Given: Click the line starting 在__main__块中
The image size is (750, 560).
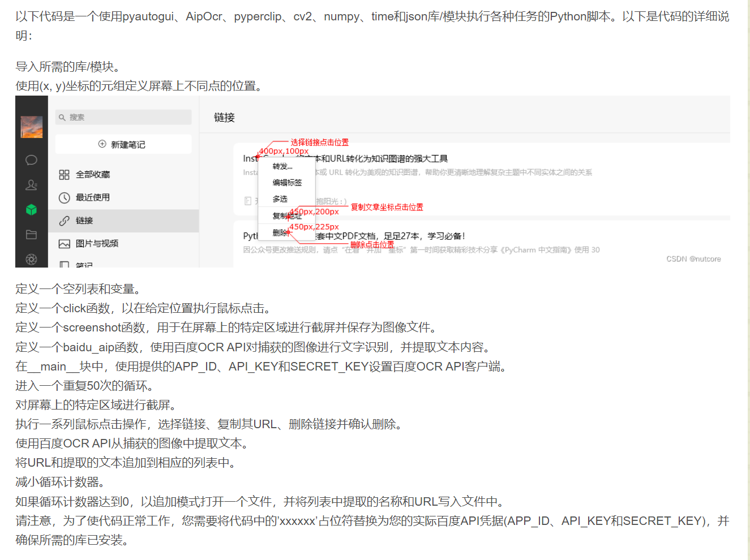Looking at the screenshot, I should point(263,367).
